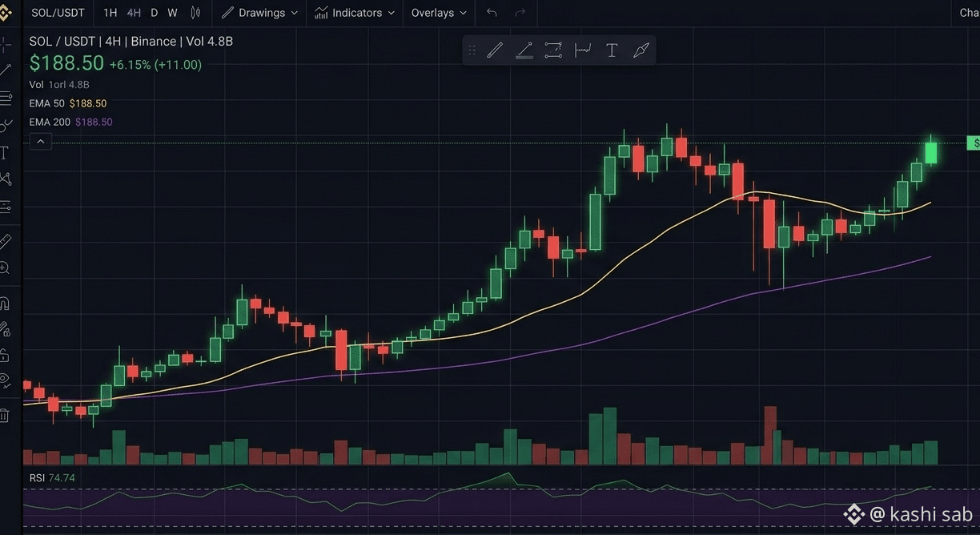Click the EMA 200 legend entry
Viewport: 980px width, 535px height.
[70, 122]
